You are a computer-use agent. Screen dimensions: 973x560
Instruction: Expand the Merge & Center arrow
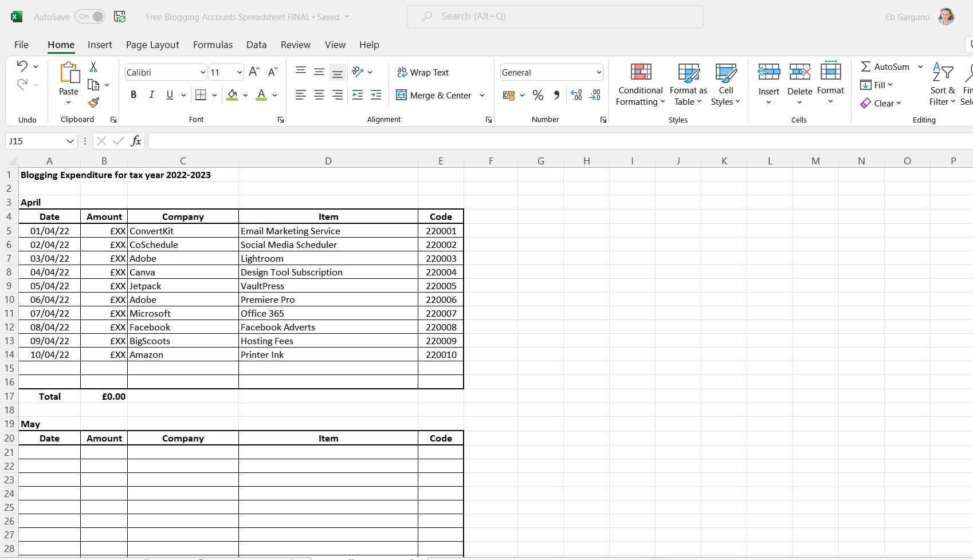pyautogui.click(x=482, y=95)
